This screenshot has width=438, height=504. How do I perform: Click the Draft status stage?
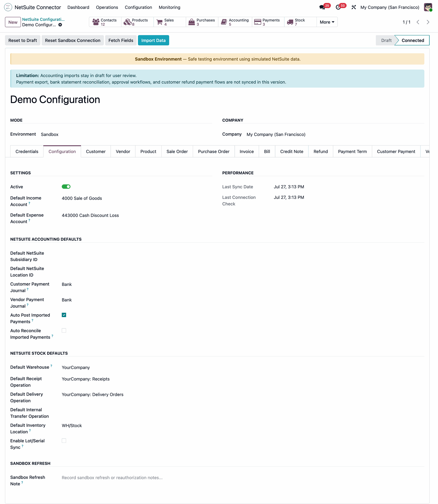click(386, 40)
